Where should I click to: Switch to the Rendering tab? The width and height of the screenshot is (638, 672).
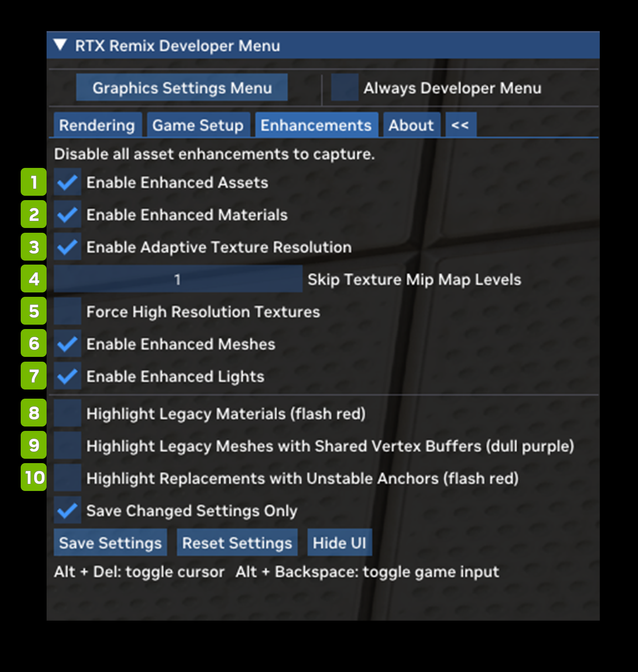[x=97, y=125]
